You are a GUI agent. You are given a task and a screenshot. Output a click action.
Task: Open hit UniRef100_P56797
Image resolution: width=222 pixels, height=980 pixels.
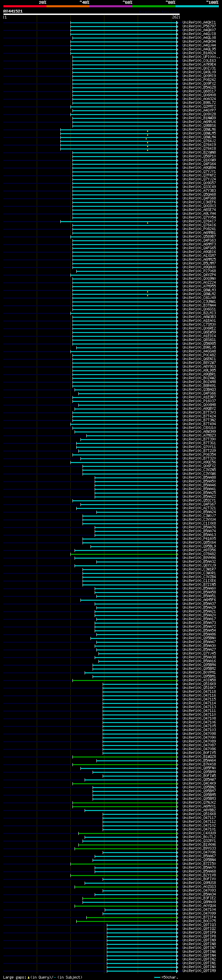[199, 26]
